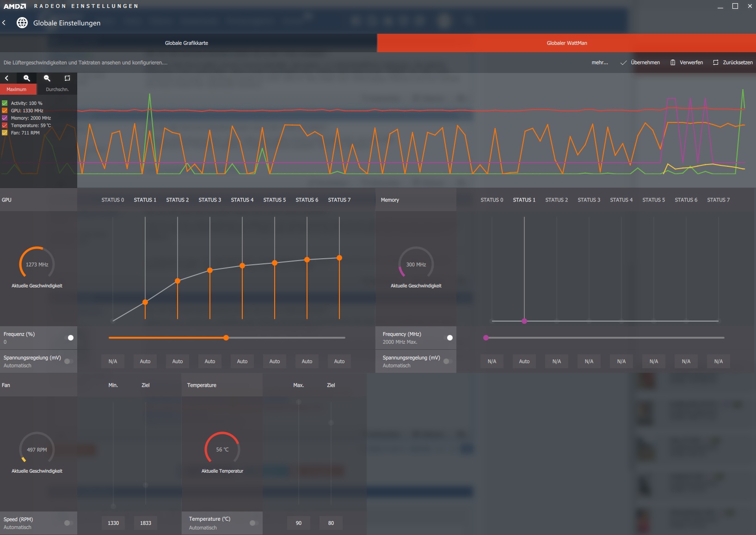
Task: Click GPU STATUS 2 voltage Auto field
Action: tap(178, 361)
